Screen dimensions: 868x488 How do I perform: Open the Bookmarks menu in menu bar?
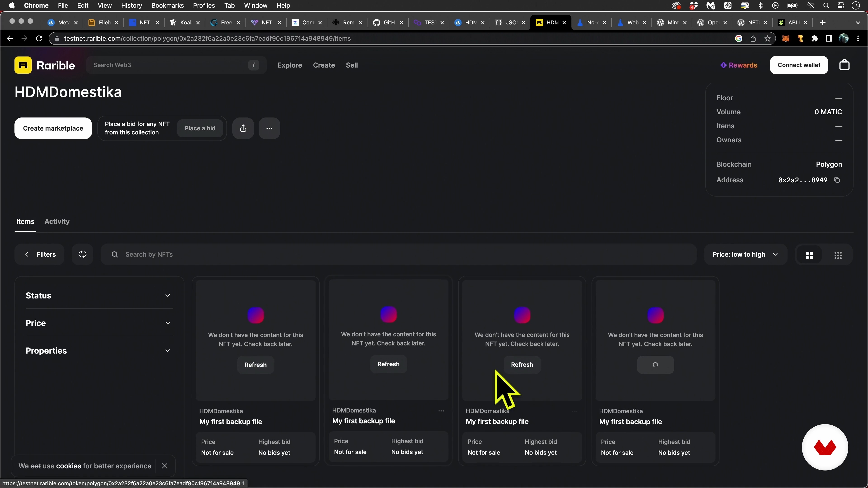167,5
